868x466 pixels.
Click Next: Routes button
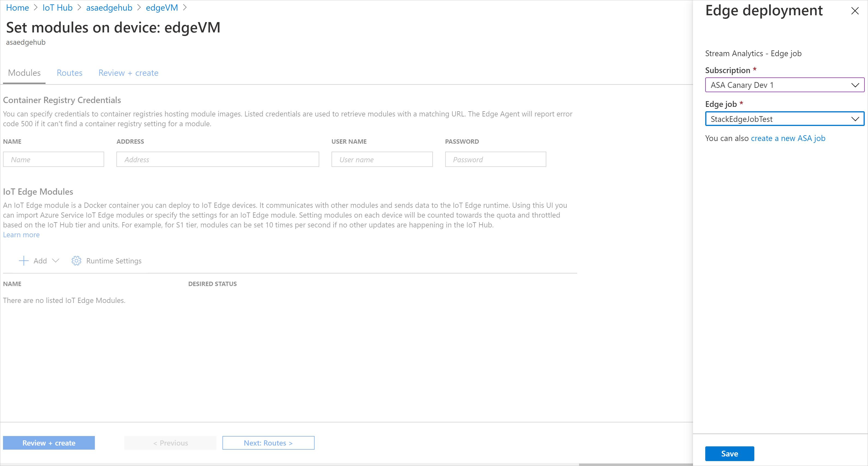(x=268, y=443)
